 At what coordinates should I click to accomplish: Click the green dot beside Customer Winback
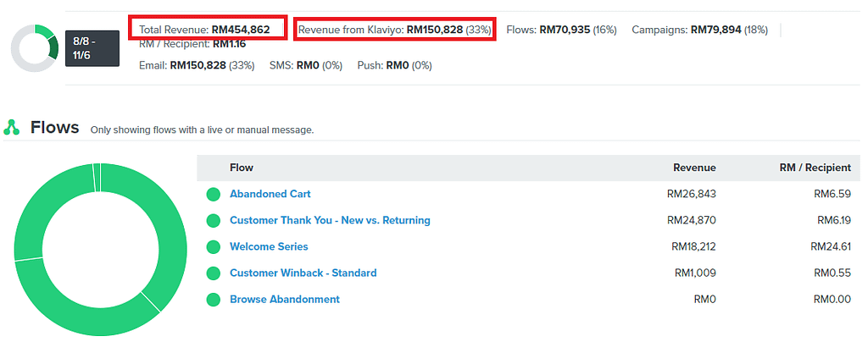(213, 273)
